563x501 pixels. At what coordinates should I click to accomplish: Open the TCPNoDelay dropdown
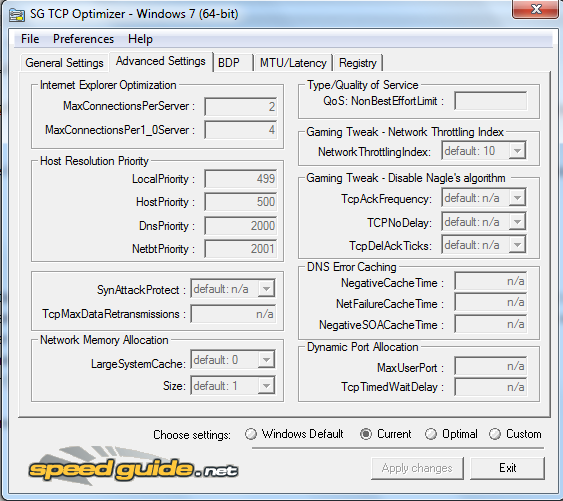coord(484,222)
